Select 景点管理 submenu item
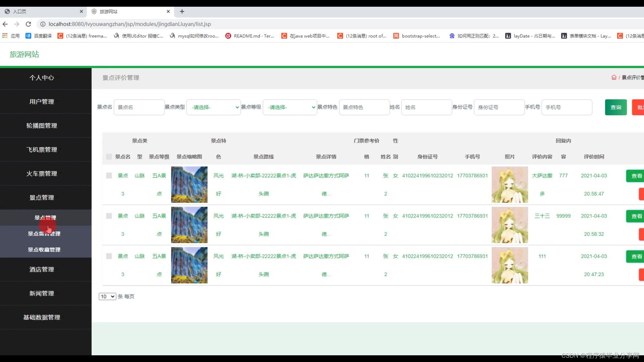 (x=45, y=218)
